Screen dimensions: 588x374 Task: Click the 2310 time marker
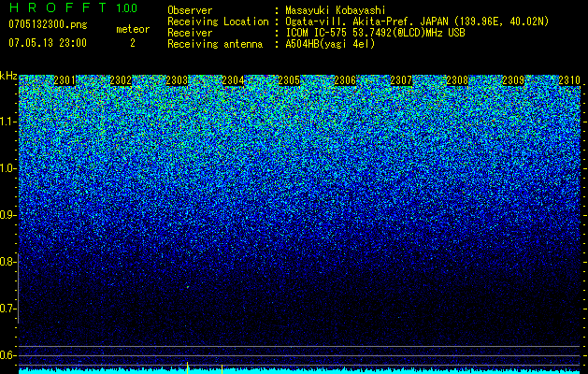569,80
